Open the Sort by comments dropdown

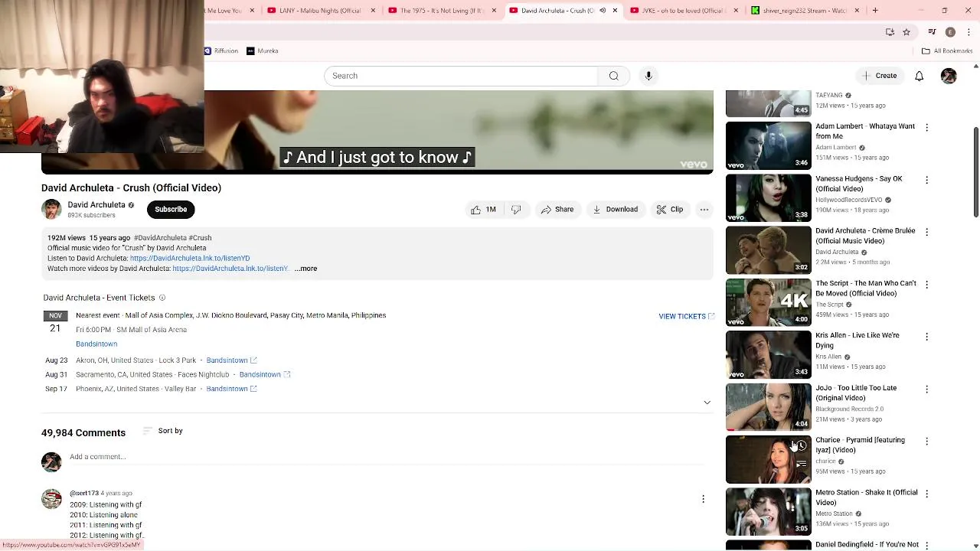(x=163, y=431)
